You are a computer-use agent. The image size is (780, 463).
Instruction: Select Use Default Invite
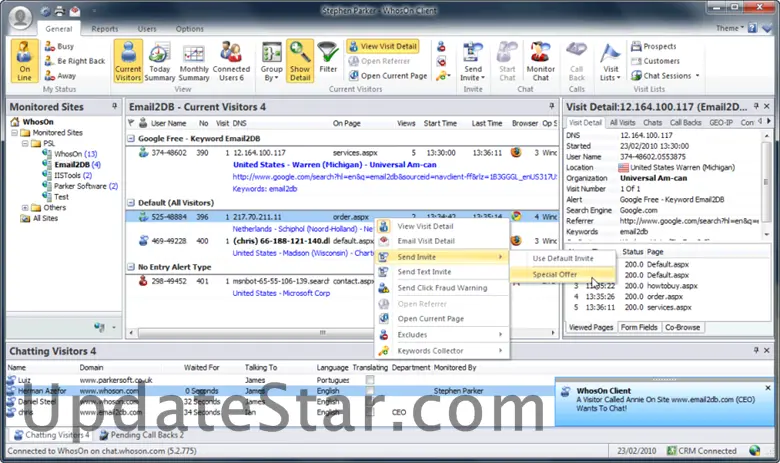[563, 259]
